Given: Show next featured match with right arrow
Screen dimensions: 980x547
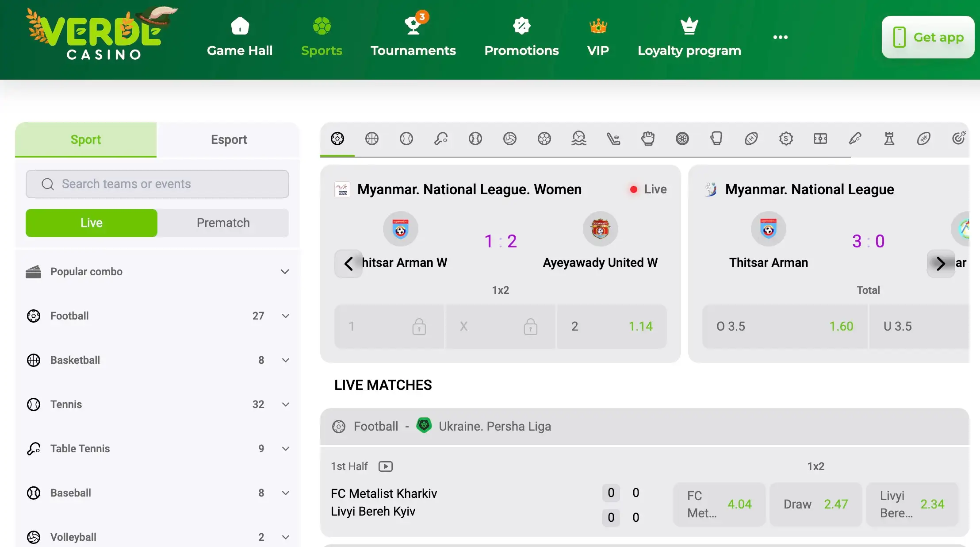Looking at the screenshot, I should [941, 264].
